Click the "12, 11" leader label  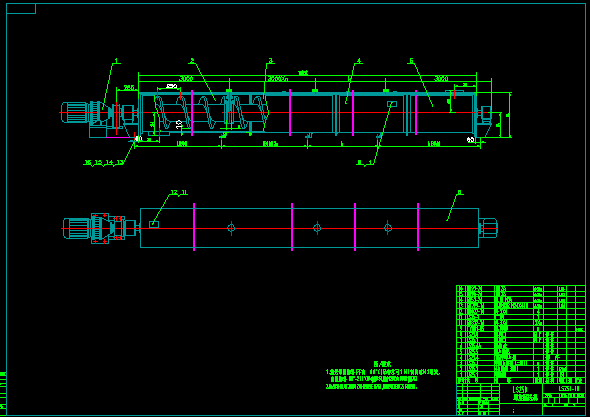pos(179,193)
